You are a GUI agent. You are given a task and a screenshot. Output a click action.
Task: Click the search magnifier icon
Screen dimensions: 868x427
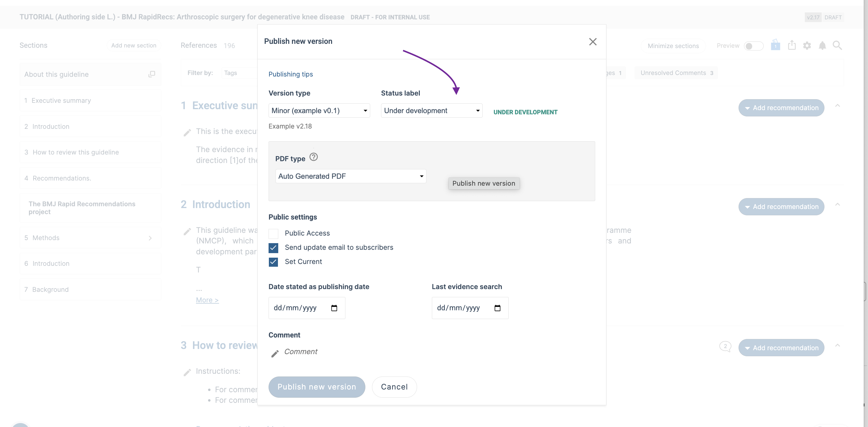tap(837, 45)
